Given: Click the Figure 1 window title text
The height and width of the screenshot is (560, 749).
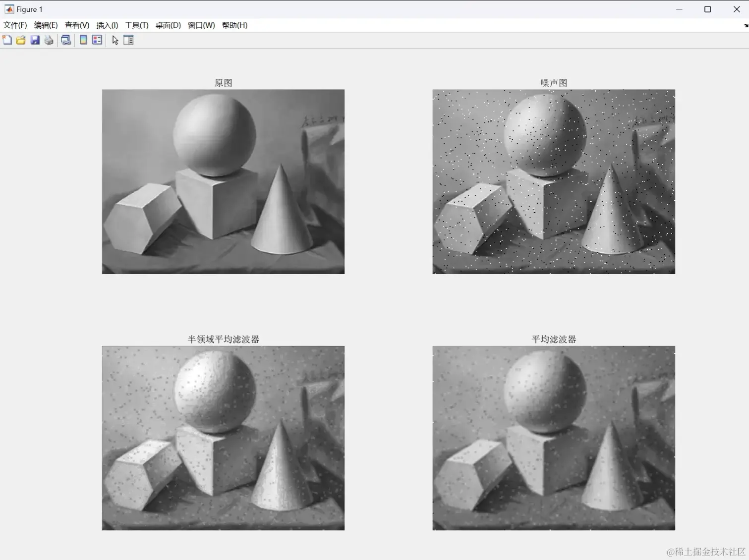Looking at the screenshot, I should [x=30, y=9].
